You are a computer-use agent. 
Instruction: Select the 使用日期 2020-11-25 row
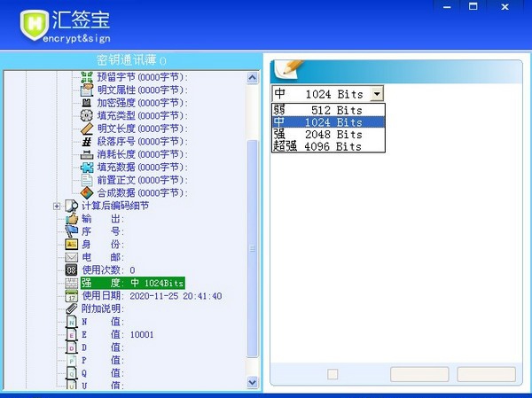pos(152,296)
